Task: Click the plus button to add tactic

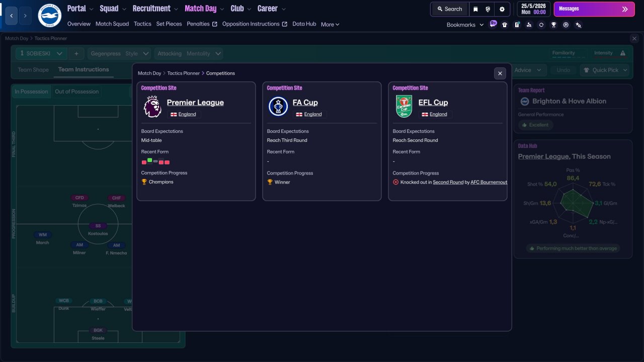Action: pos(76,53)
